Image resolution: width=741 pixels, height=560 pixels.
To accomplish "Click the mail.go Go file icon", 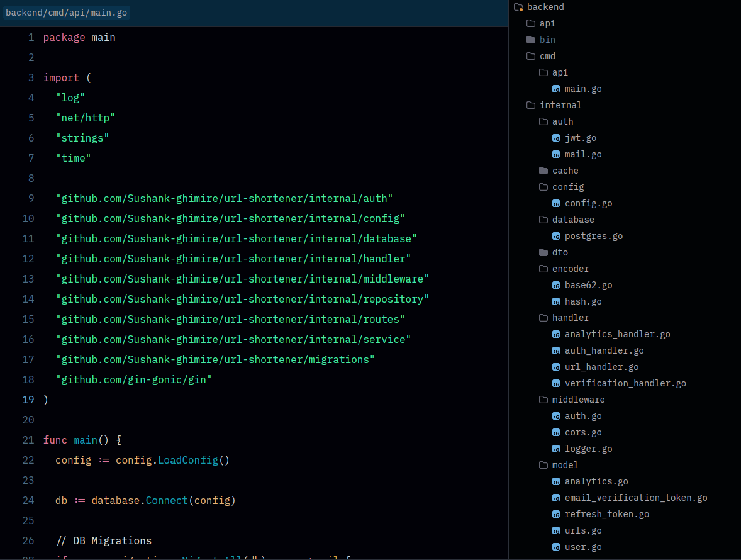I will pyautogui.click(x=556, y=155).
